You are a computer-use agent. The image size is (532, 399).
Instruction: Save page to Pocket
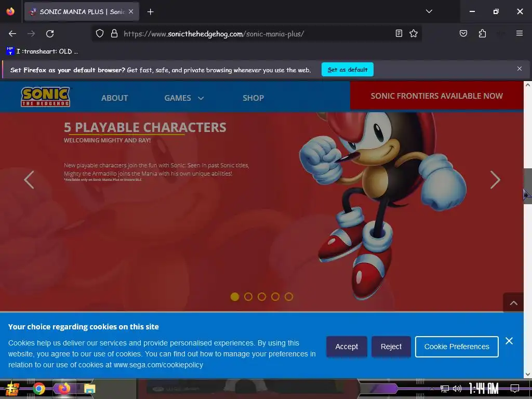[x=463, y=33]
